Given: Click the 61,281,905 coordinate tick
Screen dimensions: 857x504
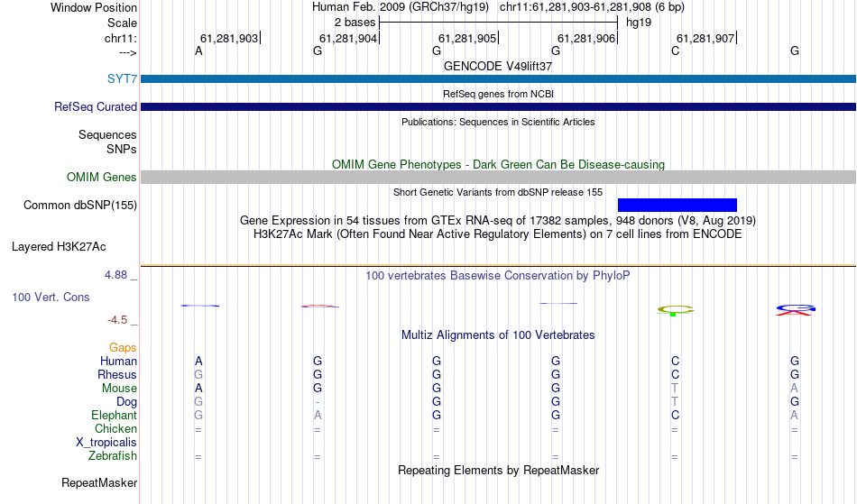Looking at the screenshot, I should click(468, 38).
